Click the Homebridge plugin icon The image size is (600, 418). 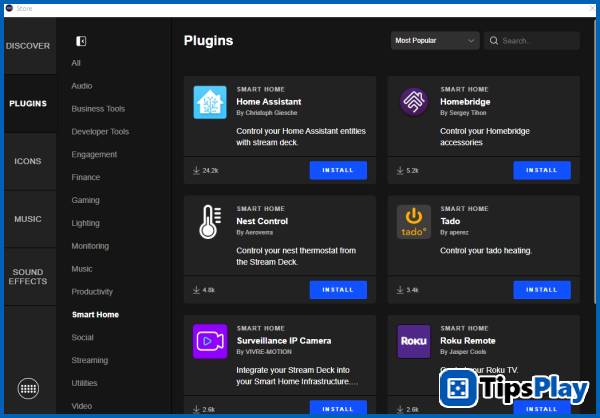point(414,102)
